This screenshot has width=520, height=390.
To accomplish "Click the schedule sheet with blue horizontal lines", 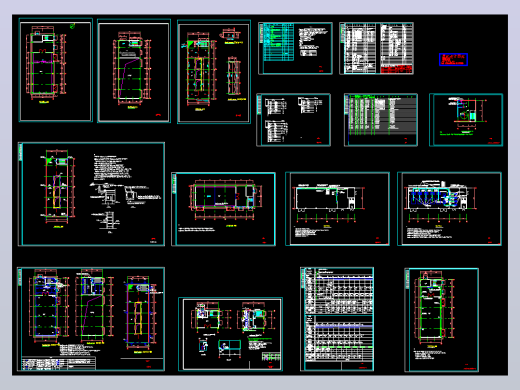I will [337, 319].
